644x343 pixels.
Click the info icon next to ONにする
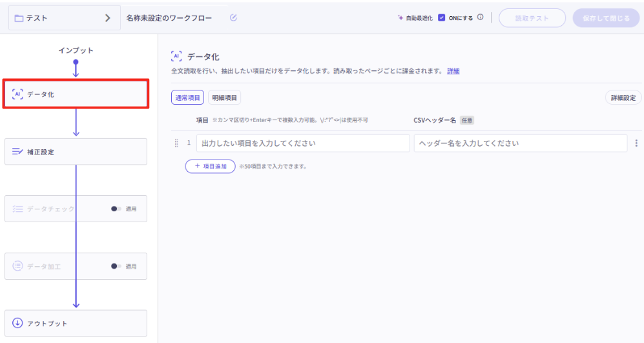click(481, 17)
